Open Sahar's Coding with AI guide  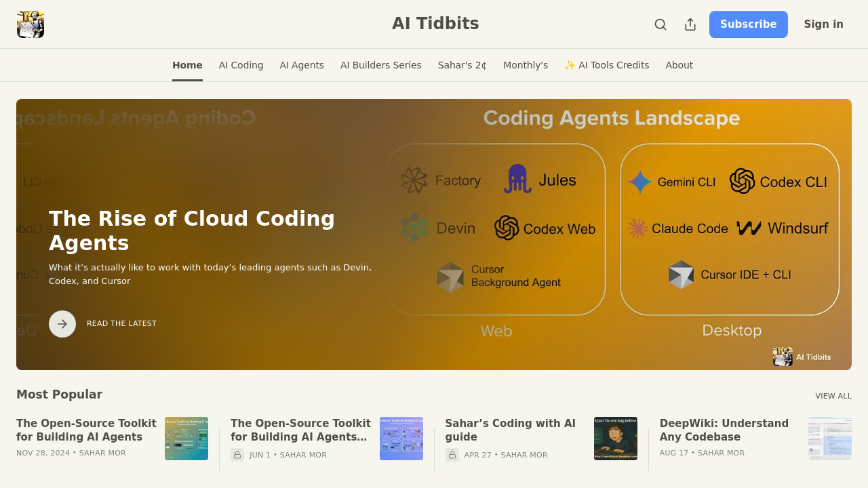pyautogui.click(x=511, y=430)
